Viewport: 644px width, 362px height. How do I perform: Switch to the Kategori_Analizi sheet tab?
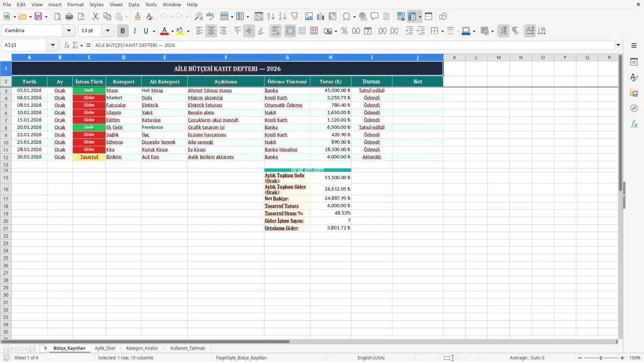(142, 348)
